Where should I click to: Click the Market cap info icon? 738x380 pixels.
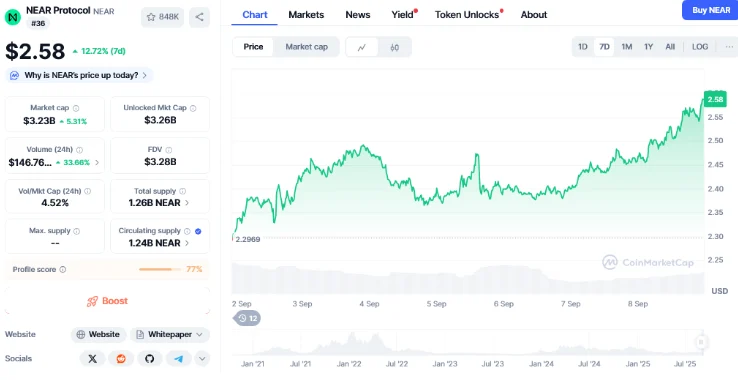pyautogui.click(x=76, y=108)
